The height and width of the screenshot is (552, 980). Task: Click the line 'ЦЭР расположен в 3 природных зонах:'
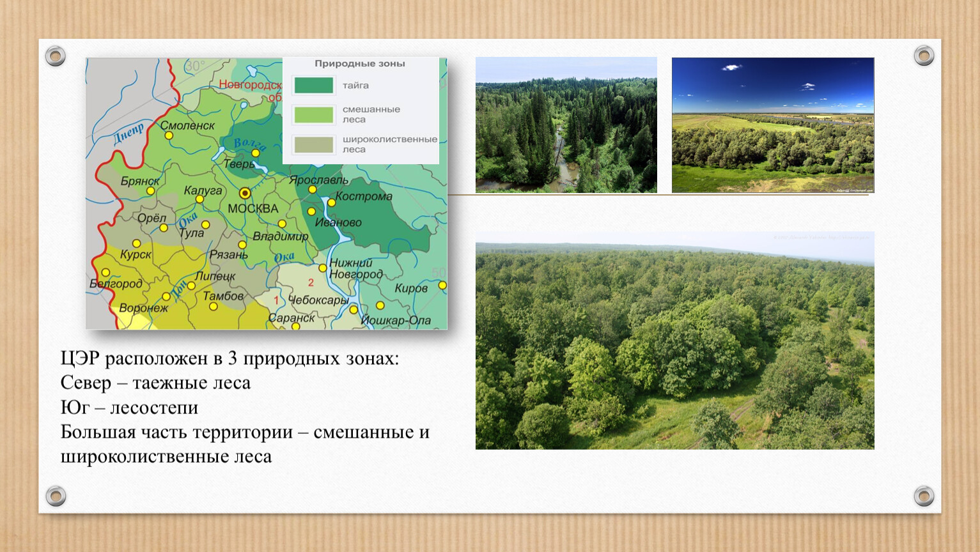pos(229,358)
